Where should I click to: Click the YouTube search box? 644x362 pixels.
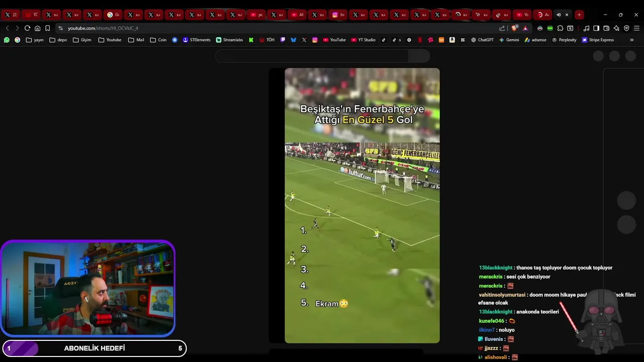(x=312, y=56)
